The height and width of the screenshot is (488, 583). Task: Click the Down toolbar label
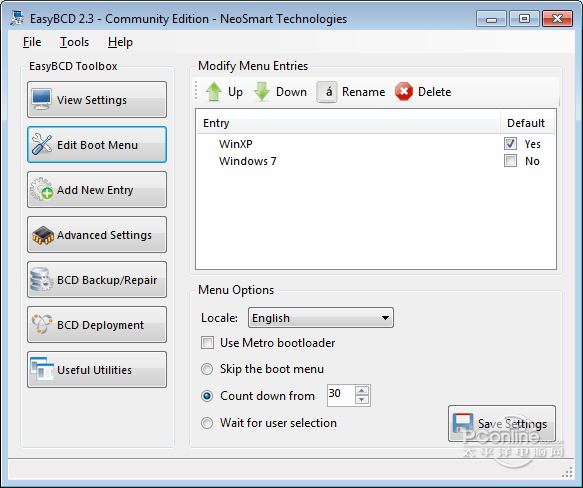click(x=291, y=92)
